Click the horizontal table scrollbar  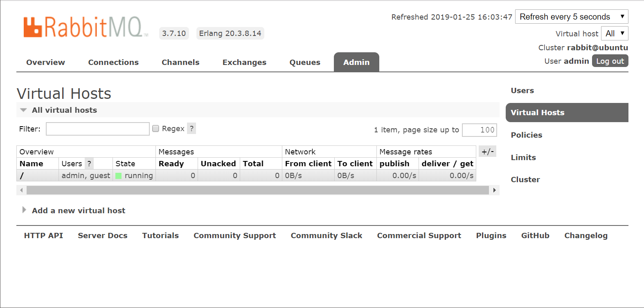pyautogui.click(x=258, y=190)
